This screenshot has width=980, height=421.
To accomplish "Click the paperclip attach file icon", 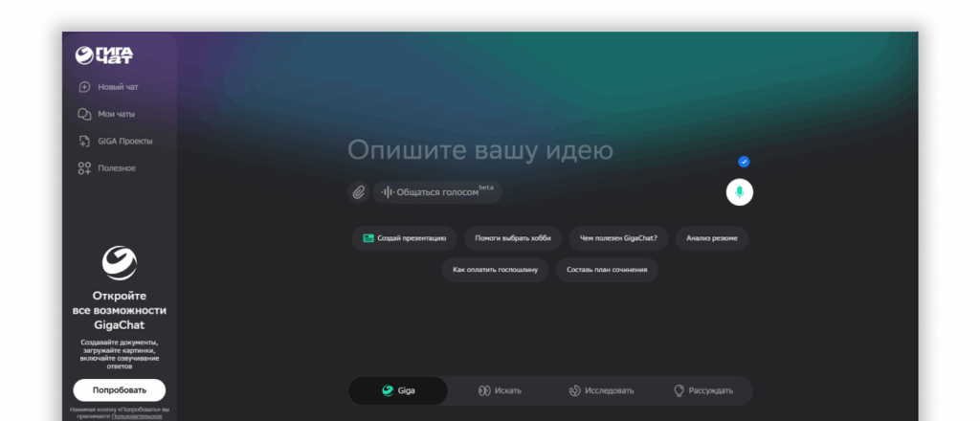I will click(358, 192).
